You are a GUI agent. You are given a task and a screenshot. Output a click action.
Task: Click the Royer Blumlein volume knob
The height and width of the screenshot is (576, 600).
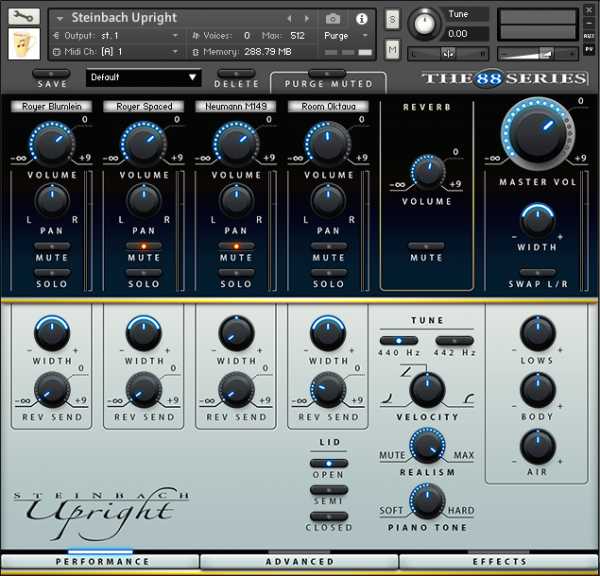tap(52, 144)
